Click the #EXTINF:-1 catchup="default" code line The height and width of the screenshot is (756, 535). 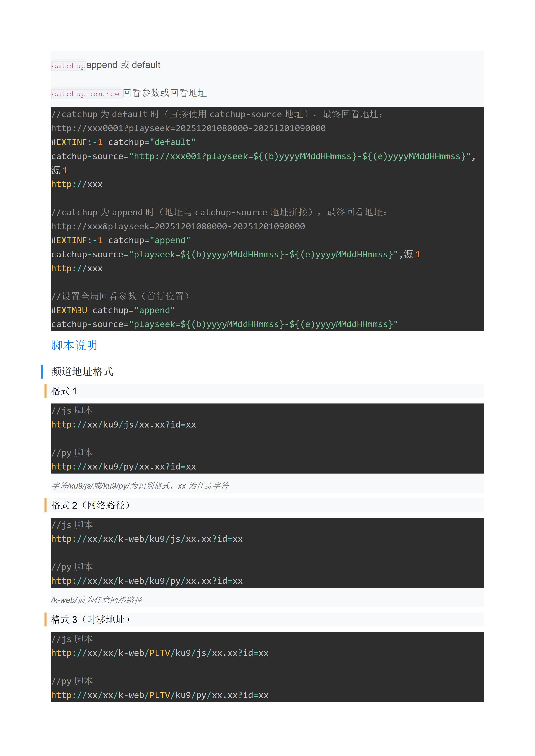click(x=123, y=142)
